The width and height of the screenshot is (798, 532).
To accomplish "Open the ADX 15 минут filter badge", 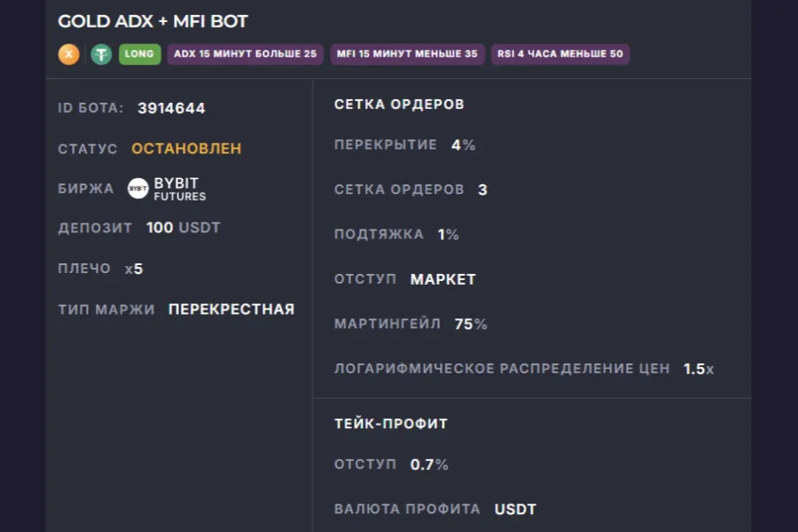I will (246, 53).
